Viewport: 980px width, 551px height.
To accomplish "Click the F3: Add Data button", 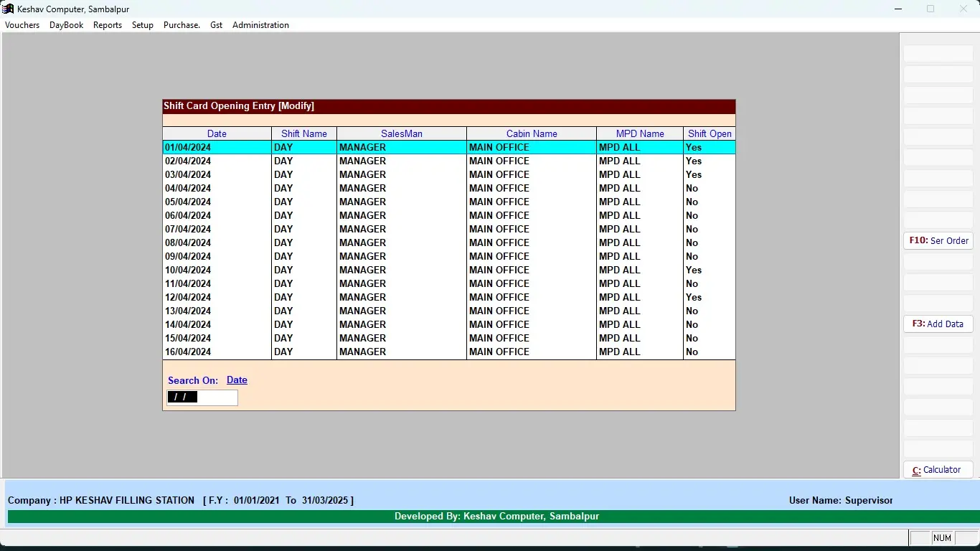I will (x=938, y=324).
